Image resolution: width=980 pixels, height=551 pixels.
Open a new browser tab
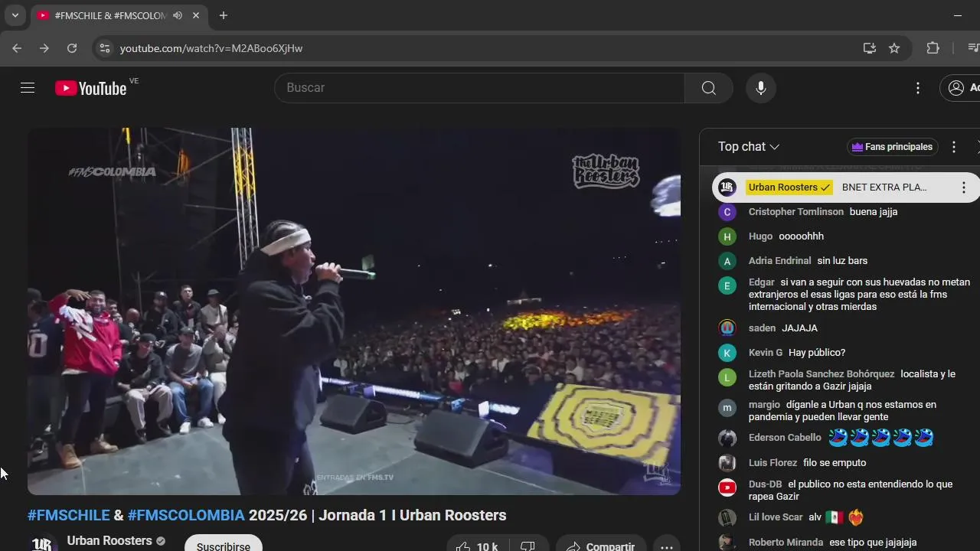pyautogui.click(x=223, y=15)
